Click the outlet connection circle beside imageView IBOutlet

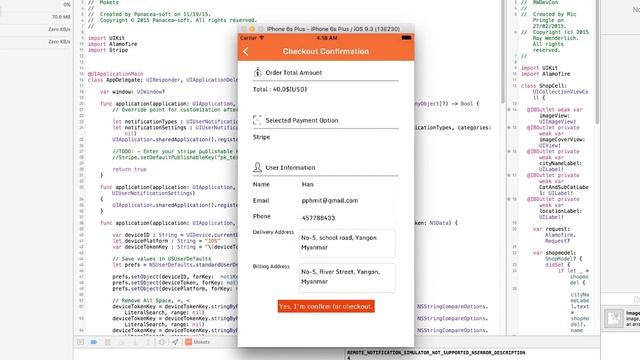coord(509,110)
